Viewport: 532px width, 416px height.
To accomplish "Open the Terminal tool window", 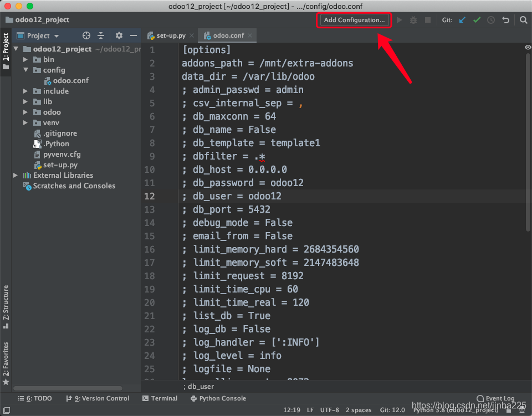I will click(160, 398).
